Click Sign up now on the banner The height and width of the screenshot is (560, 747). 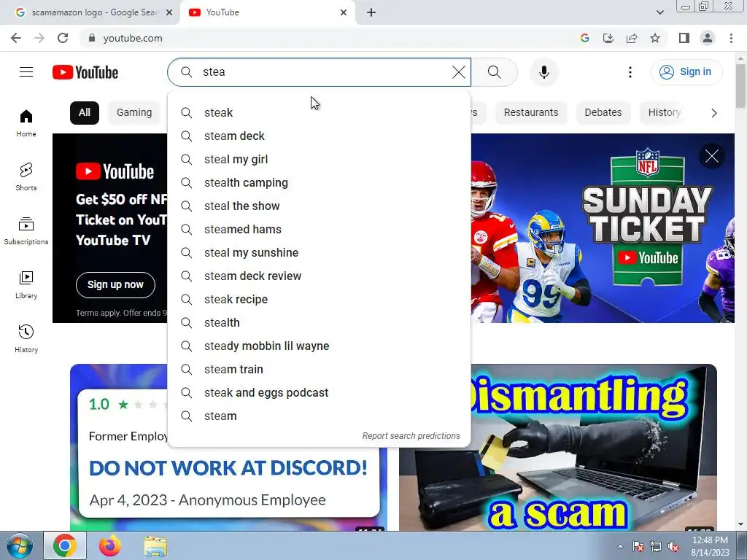pyautogui.click(x=115, y=285)
